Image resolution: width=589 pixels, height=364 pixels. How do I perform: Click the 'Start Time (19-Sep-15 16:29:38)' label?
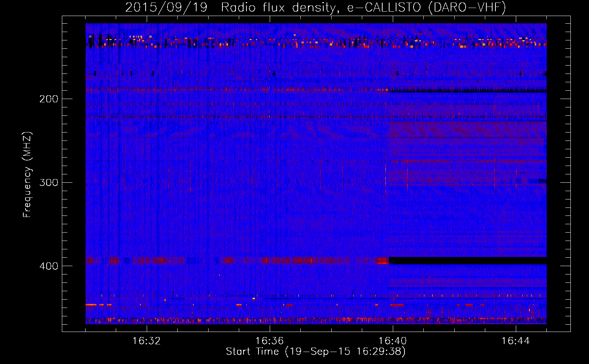tap(316, 352)
